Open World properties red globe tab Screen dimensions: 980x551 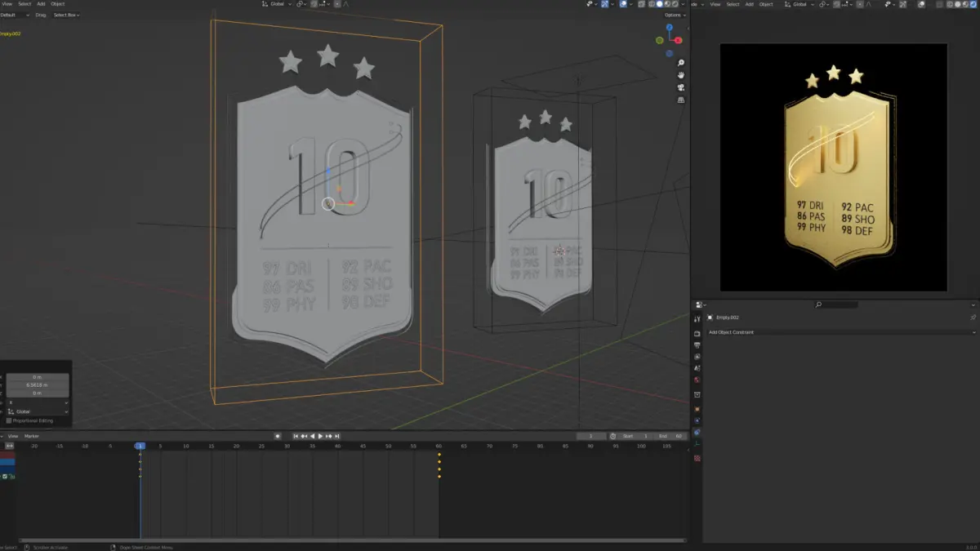(x=697, y=380)
